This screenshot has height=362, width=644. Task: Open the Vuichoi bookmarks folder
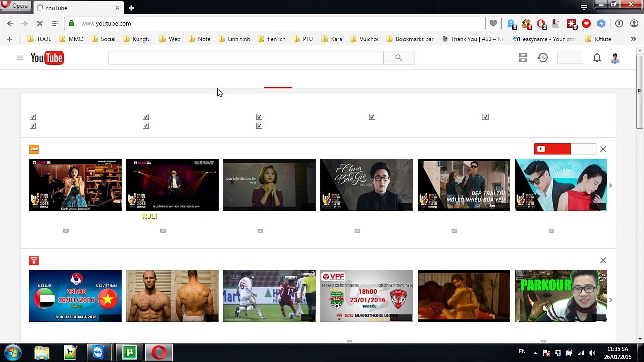click(x=364, y=39)
